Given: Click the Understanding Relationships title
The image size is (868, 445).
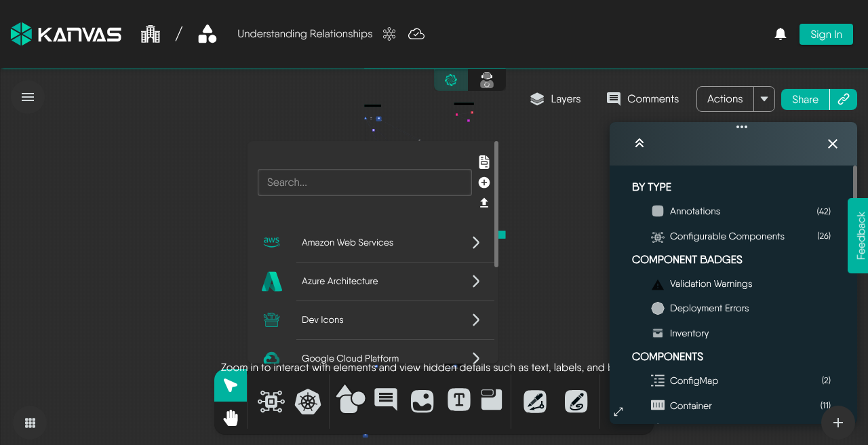Looking at the screenshot, I should [x=305, y=34].
